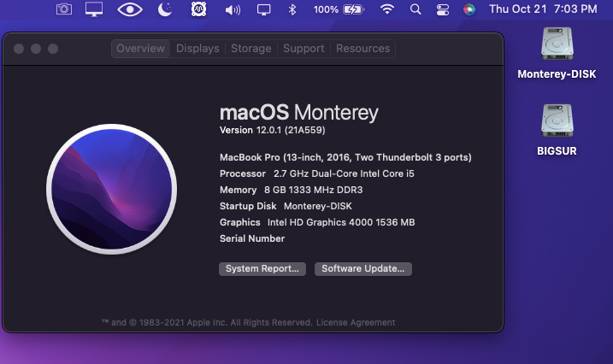Click the battery charging status icon
The height and width of the screenshot is (364, 613).
[x=353, y=9]
